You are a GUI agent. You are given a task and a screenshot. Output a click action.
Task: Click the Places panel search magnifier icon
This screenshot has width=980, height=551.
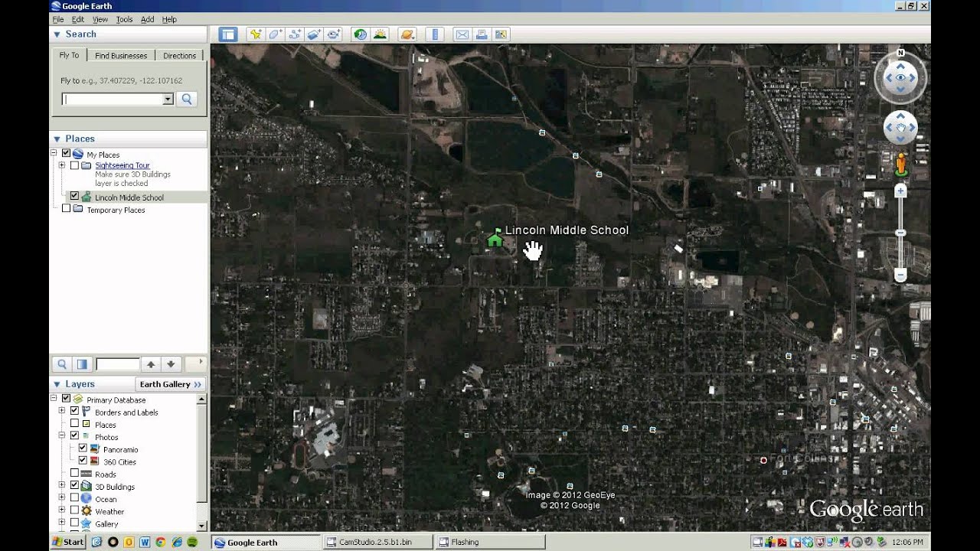coord(62,364)
